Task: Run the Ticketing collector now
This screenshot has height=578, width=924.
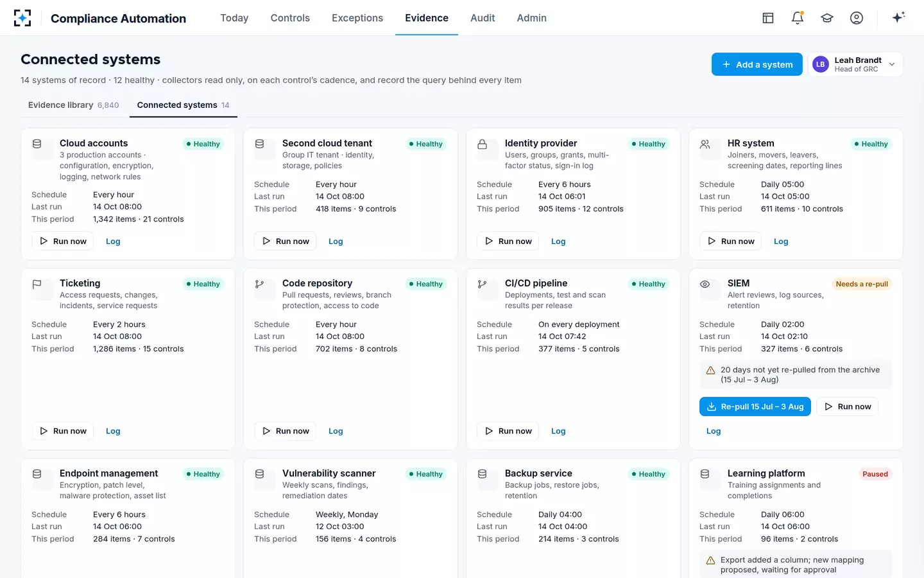Action: [x=63, y=431]
